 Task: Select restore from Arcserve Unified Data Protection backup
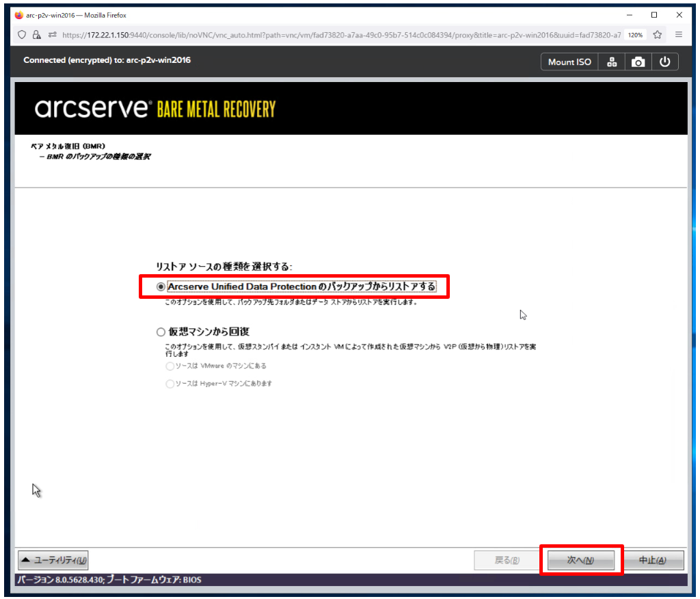click(x=161, y=287)
